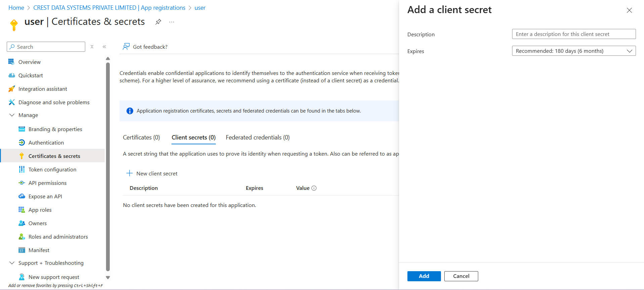This screenshot has height=290, width=644.
Task: Click the Certificates & secrets key icon in sidebar
Action: point(22,156)
